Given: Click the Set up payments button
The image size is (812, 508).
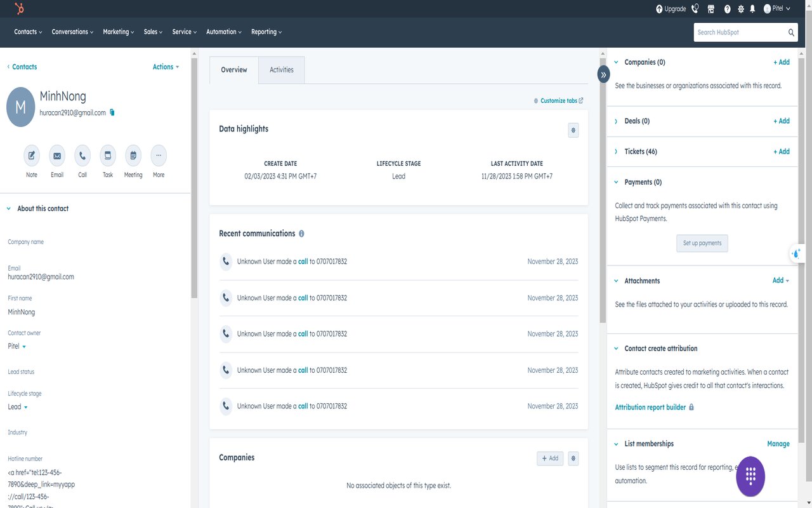Looking at the screenshot, I should tap(702, 243).
